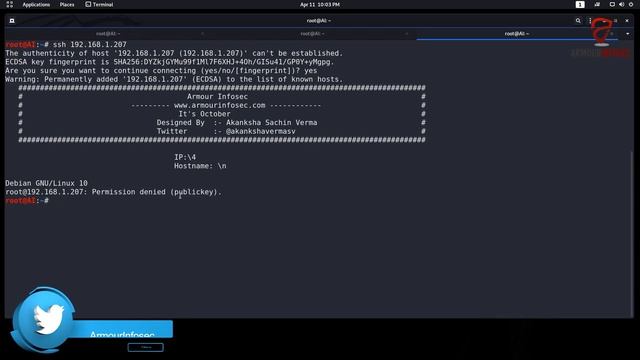Click the 'authenticity of host' message line
The height and width of the screenshot is (360, 640).
[x=174, y=53]
